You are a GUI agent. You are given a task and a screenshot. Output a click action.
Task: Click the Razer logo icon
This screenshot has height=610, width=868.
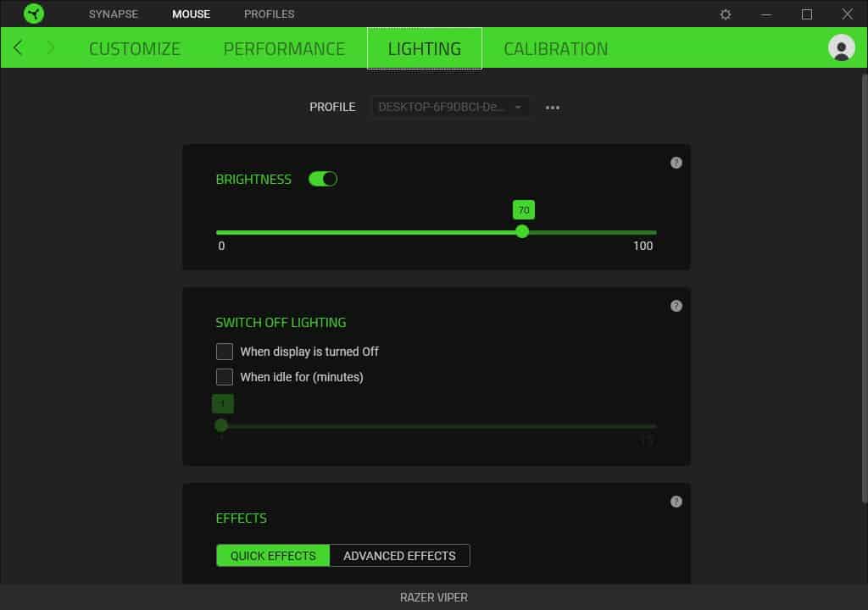(34, 14)
